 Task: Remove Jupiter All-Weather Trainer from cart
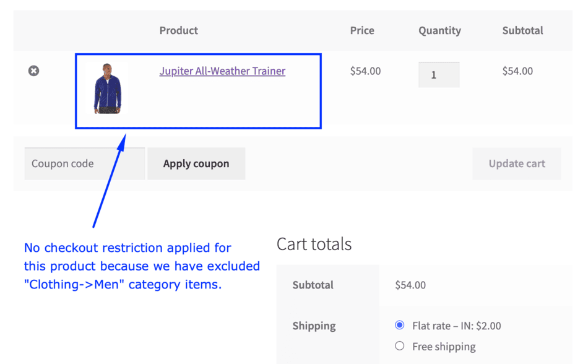click(34, 71)
